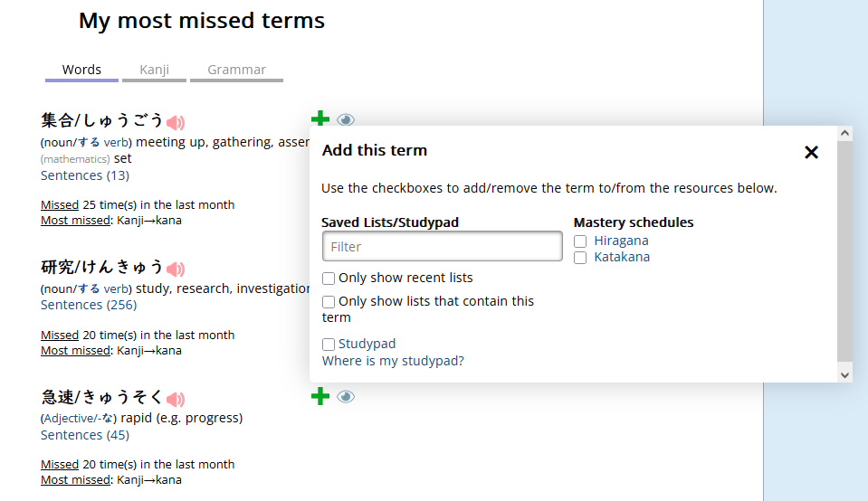Check the Hiragana mastery schedule box

coord(580,241)
